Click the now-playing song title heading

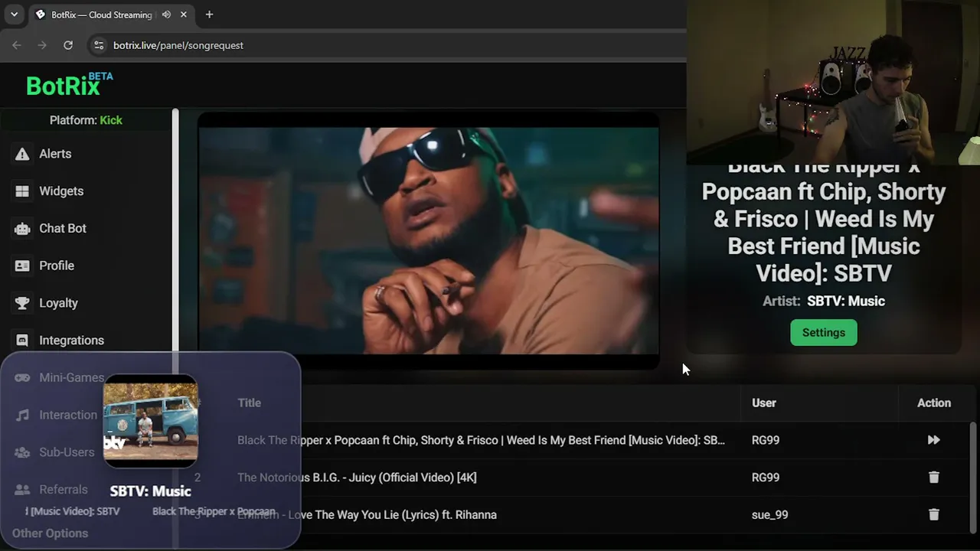pyautogui.click(x=824, y=220)
